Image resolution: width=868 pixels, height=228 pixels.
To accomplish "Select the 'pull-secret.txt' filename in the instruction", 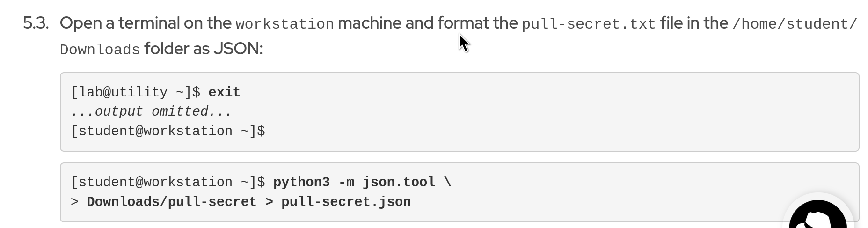I will (x=589, y=24).
